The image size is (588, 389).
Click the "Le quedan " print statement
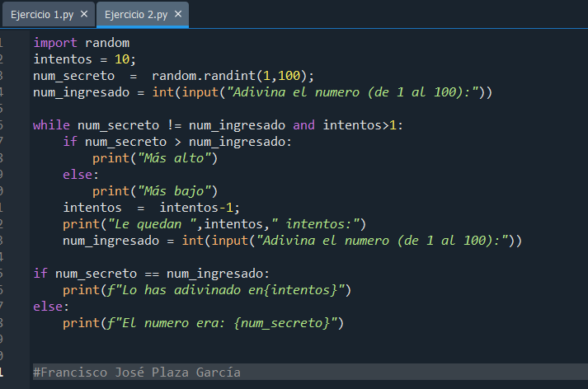click(x=214, y=224)
